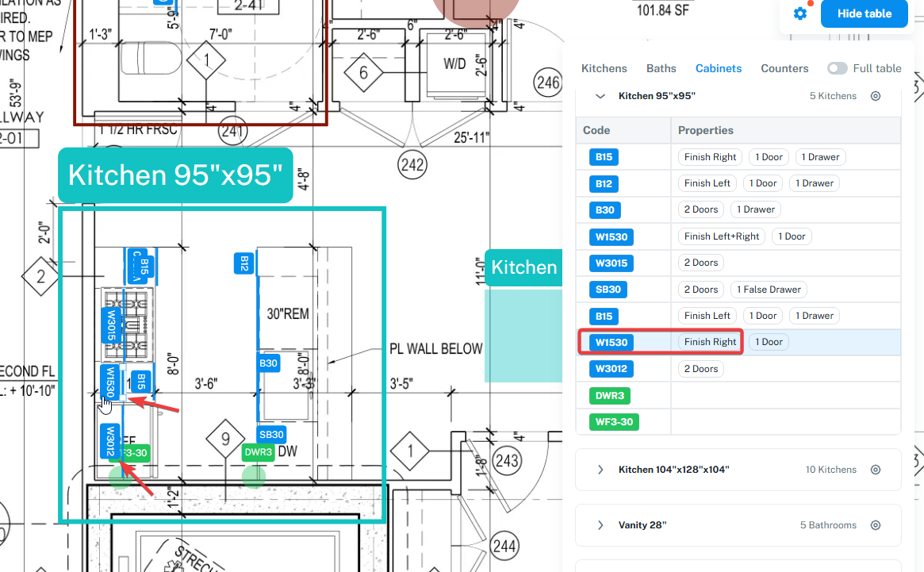Expand the Vanity 28" group
The height and width of the screenshot is (572, 924).
coord(600,525)
